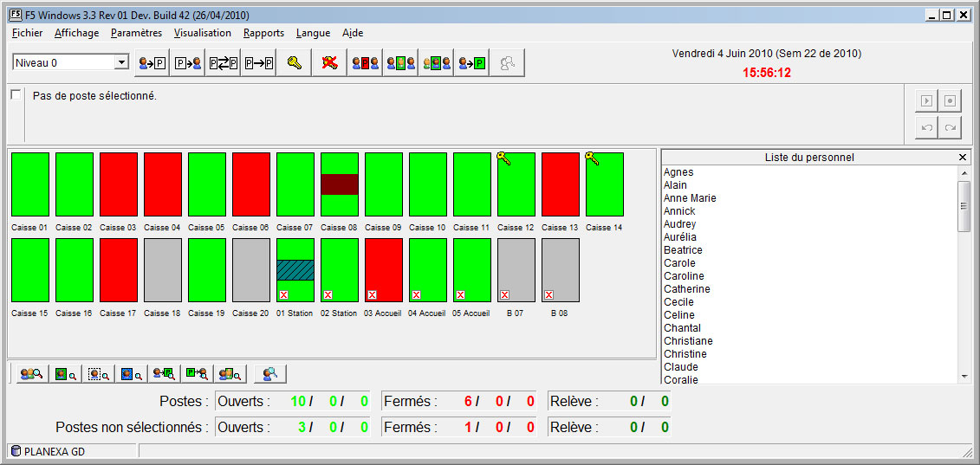Screen dimensions: 980x465
Task: Click the personnel list scrollbar thumb
Action: click(x=964, y=206)
